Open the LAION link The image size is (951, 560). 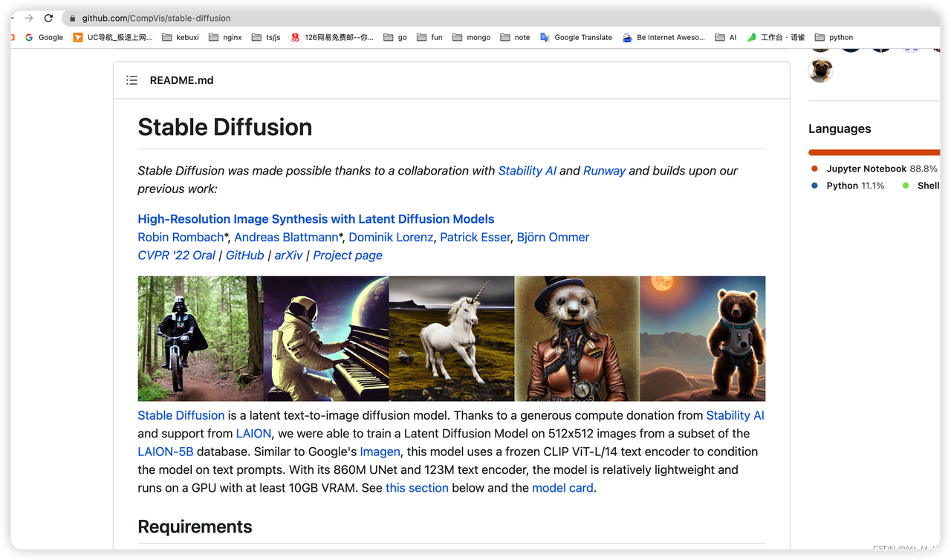253,434
